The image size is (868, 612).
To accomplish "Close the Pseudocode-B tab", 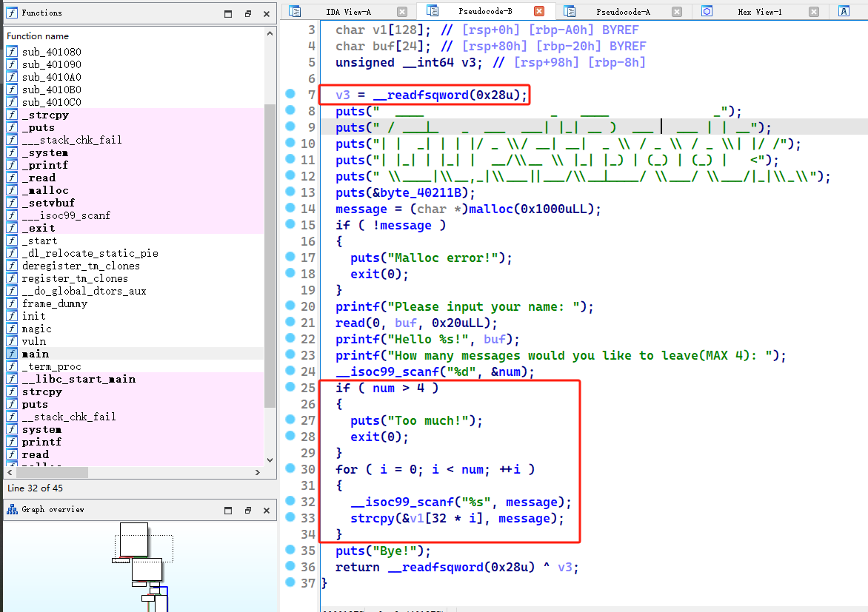I will point(539,11).
